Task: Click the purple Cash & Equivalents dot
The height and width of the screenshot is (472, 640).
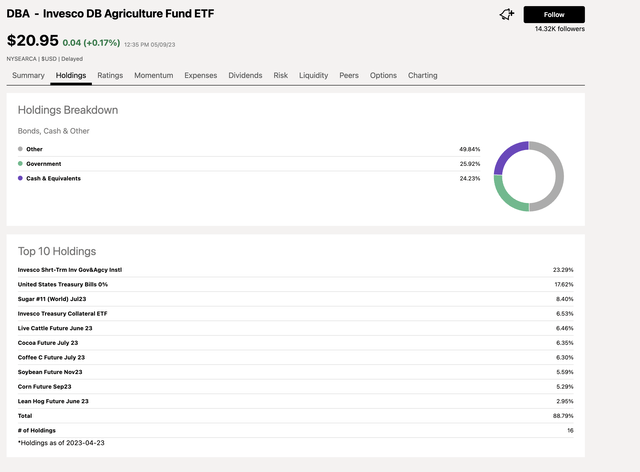Action: tap(20, 178)
